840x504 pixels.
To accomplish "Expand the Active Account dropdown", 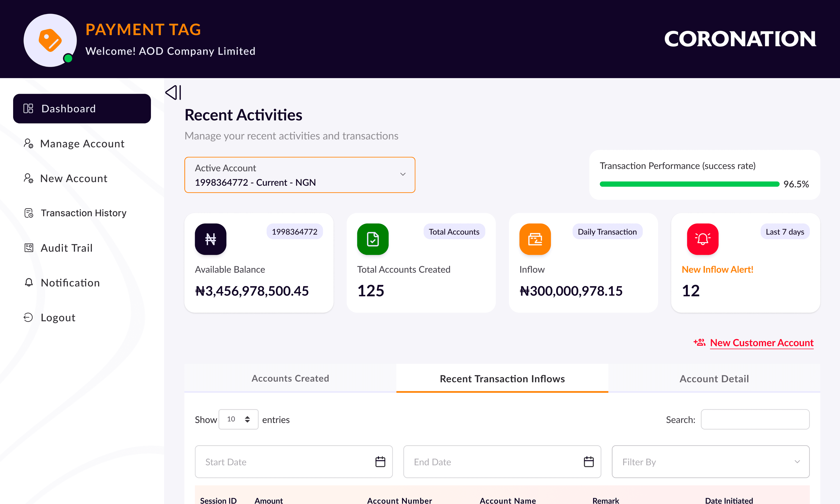I will 300,175.
